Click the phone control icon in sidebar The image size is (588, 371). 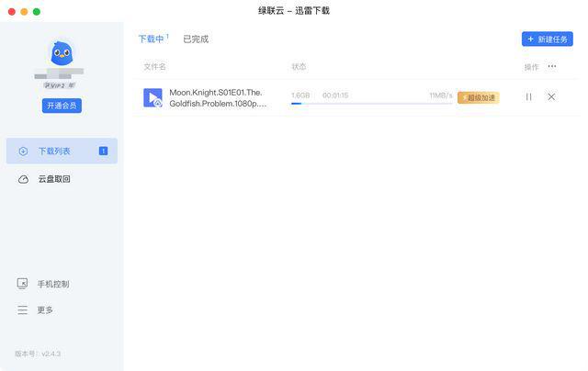pyautogui.click(x=22, y=284)
